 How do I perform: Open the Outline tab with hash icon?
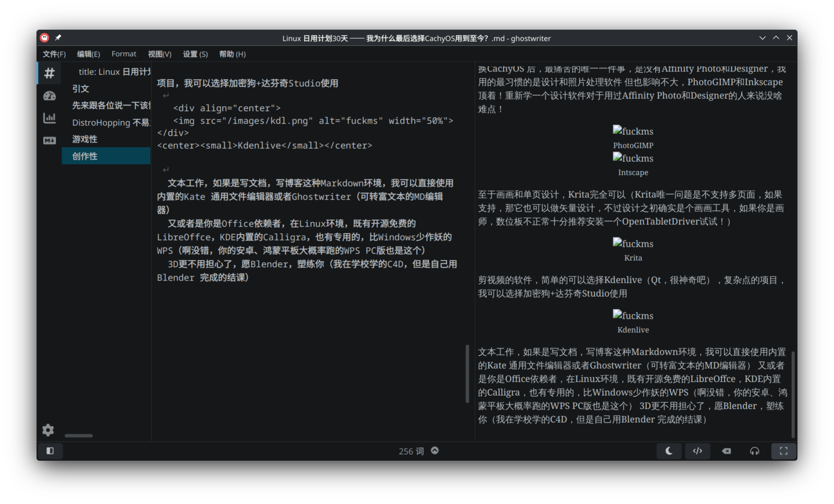point(49,73)
